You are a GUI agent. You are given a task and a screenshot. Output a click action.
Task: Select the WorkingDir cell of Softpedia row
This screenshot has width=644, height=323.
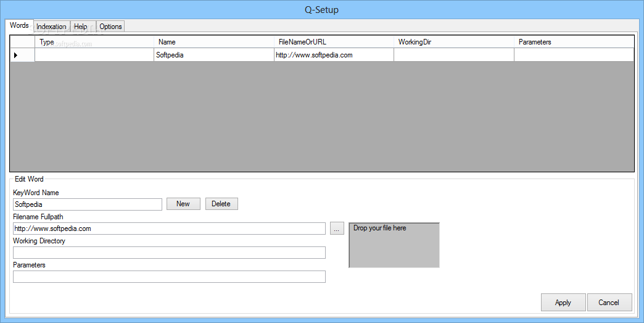pos(454,55)
